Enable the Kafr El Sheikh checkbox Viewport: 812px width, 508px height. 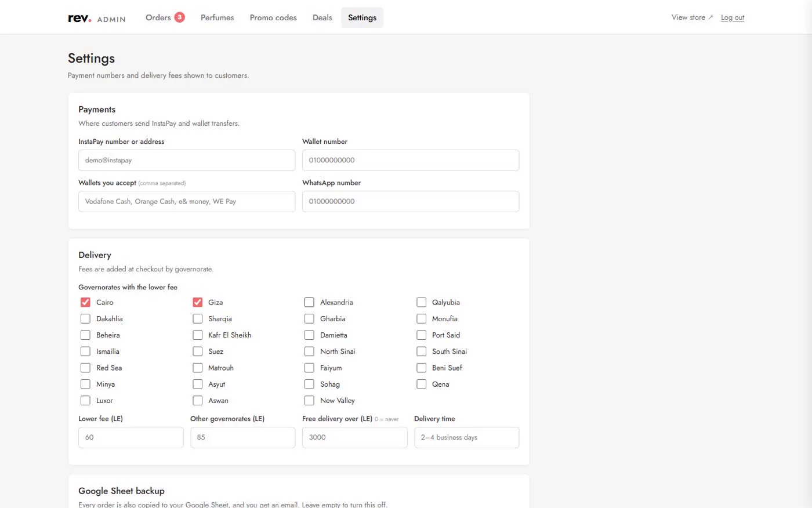coord(198,335)
